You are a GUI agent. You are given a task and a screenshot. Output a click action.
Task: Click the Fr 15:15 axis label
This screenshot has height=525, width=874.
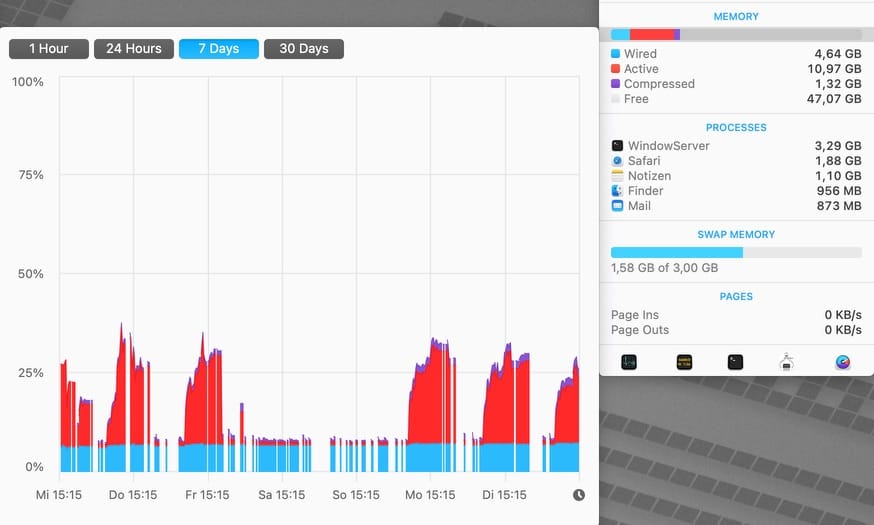pyautogui.click(x=207, y=495)
